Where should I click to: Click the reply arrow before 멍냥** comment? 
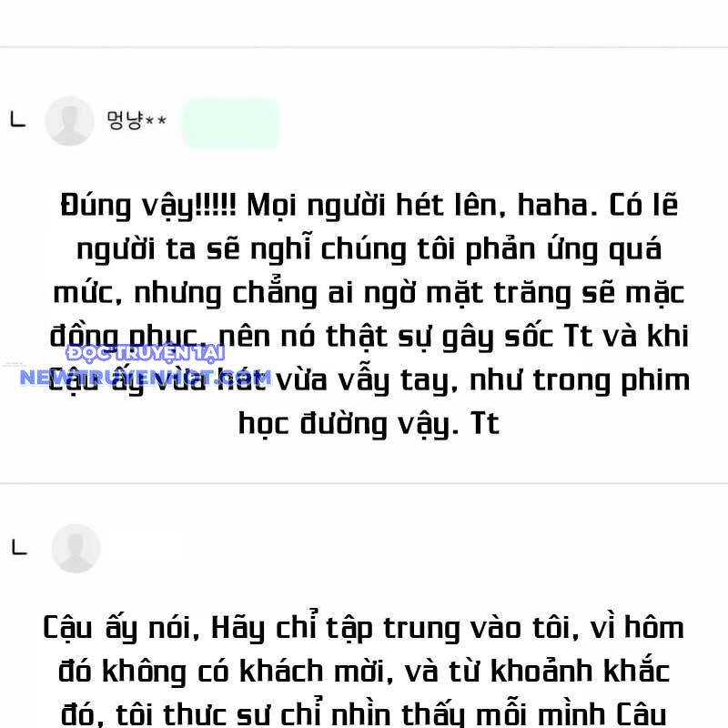pos(18,120)
